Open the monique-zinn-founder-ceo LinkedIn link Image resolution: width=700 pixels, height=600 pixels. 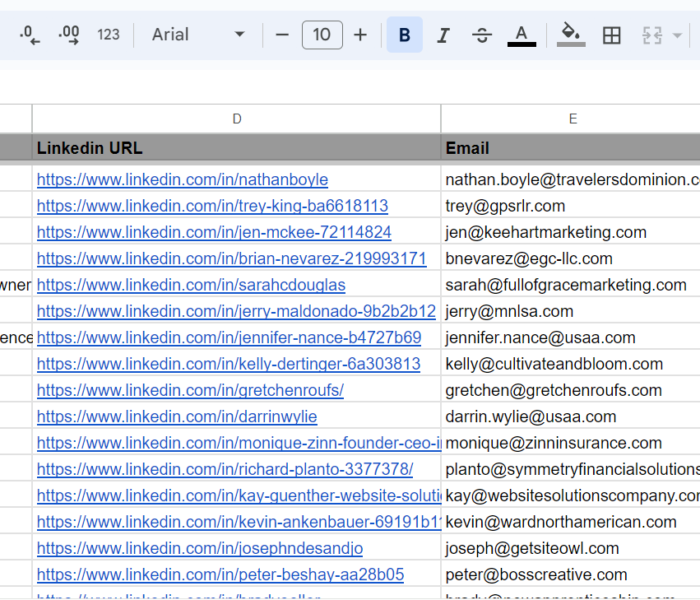click(x=239, y=443)
